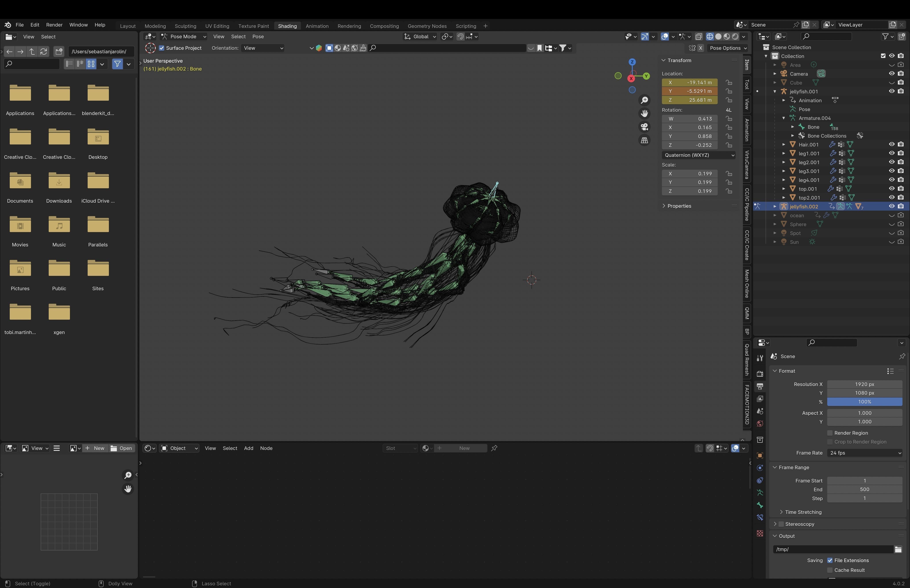Uncheck the Surface Project checkbox
Image resolution: width=910 pixels, height=588 pixels.
click(162, 48)
